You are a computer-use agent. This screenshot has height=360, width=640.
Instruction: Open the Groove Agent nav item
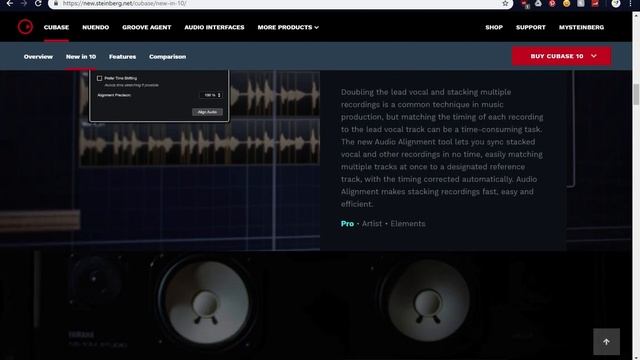(x=147, y=27)
